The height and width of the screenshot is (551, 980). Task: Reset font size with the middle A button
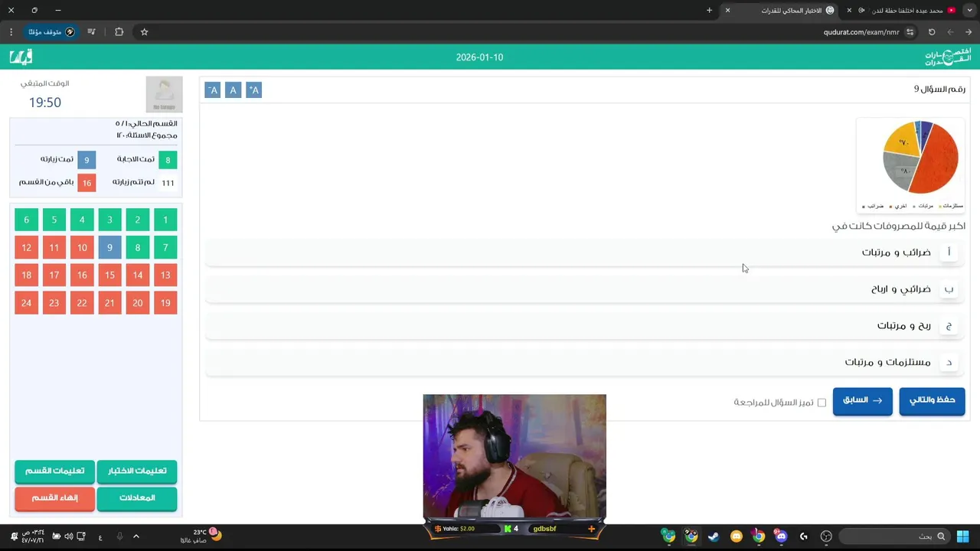233,90
